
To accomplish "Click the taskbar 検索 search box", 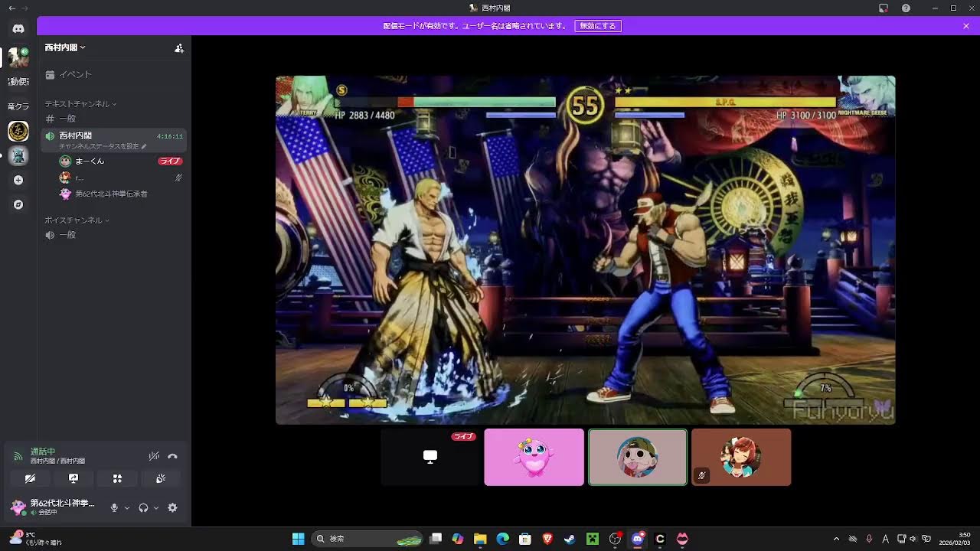I will (367, 539).
